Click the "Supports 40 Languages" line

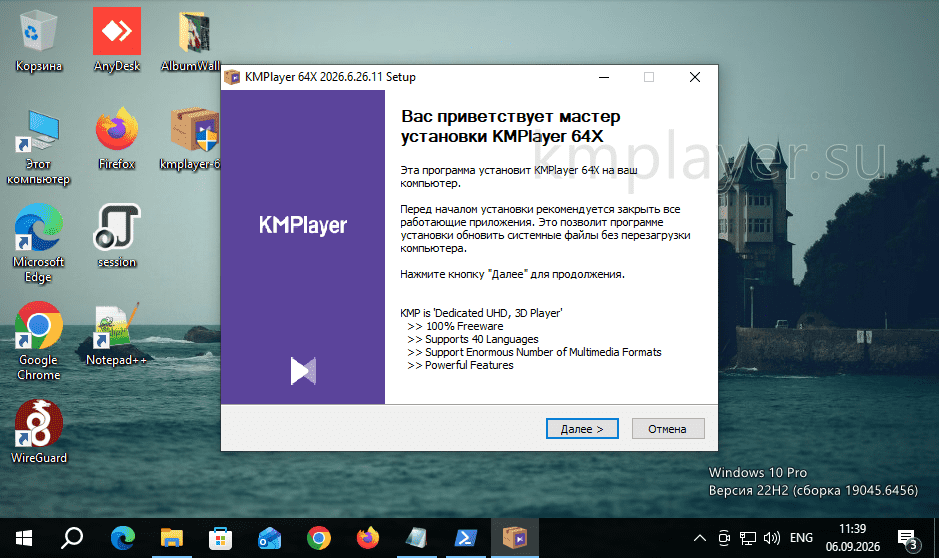(x=472, y=339)
